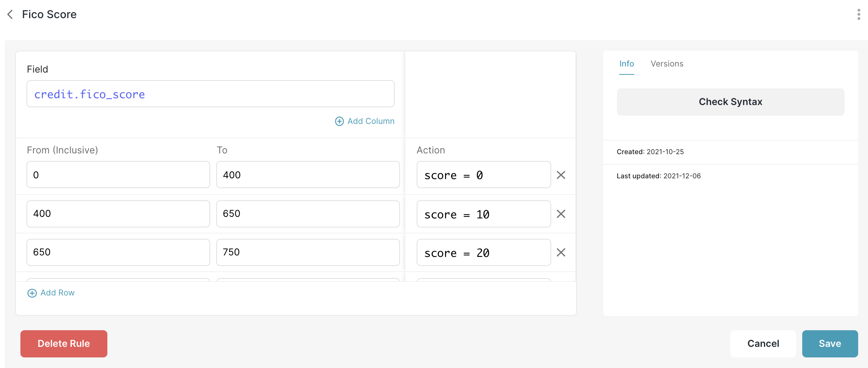Edit the action score = 20 field
The width and height of the screenshot is (868, 368).
[x=484, y=252]
